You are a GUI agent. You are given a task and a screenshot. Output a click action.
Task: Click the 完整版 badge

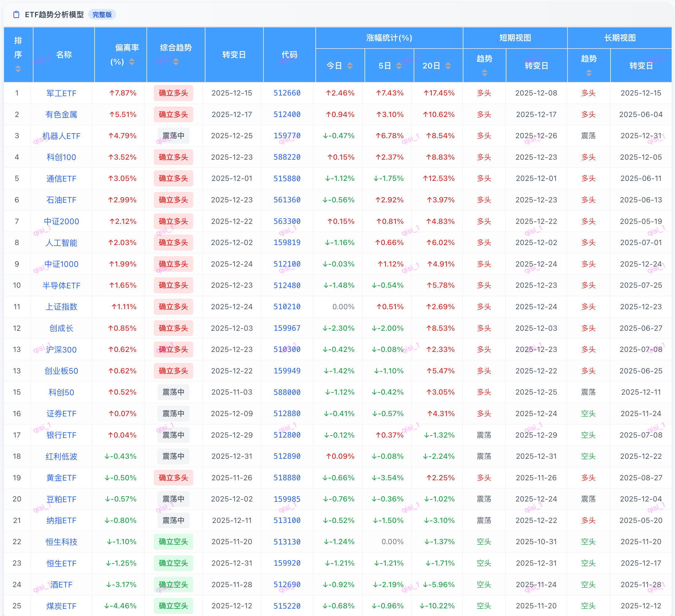[x=102, y=14]
